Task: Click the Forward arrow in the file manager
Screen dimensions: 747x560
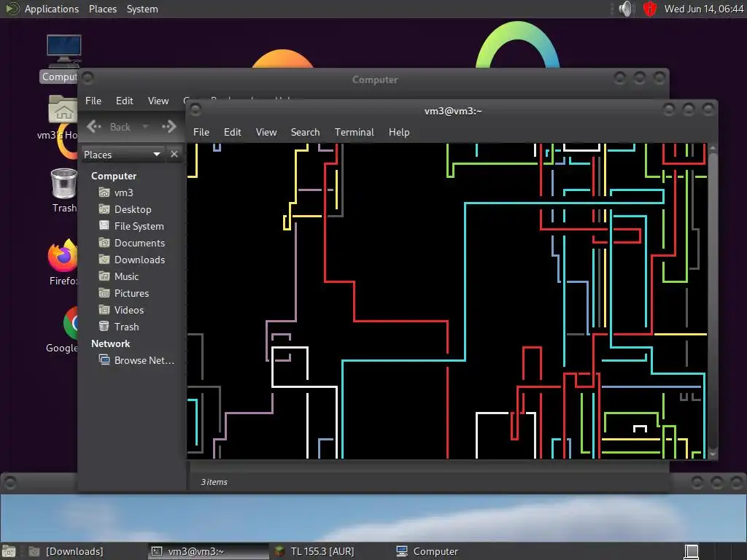Action: click(x=169, y=127)
